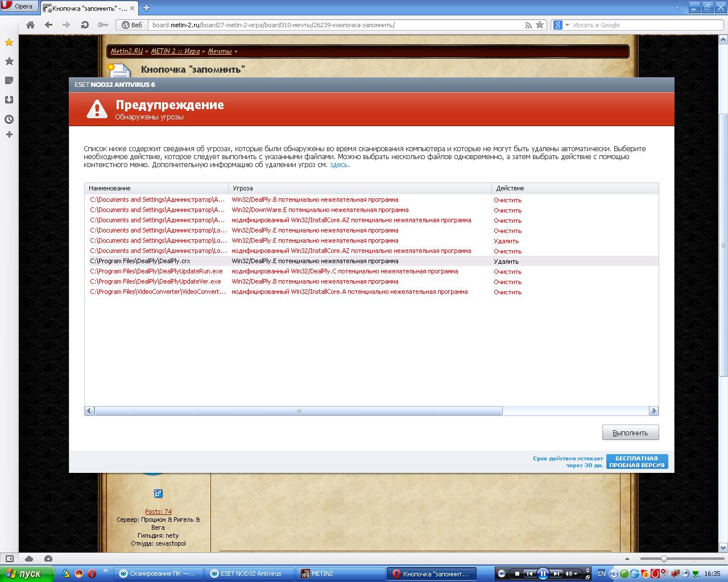Open action Очистить for VideoConverter row

(508, 292)
